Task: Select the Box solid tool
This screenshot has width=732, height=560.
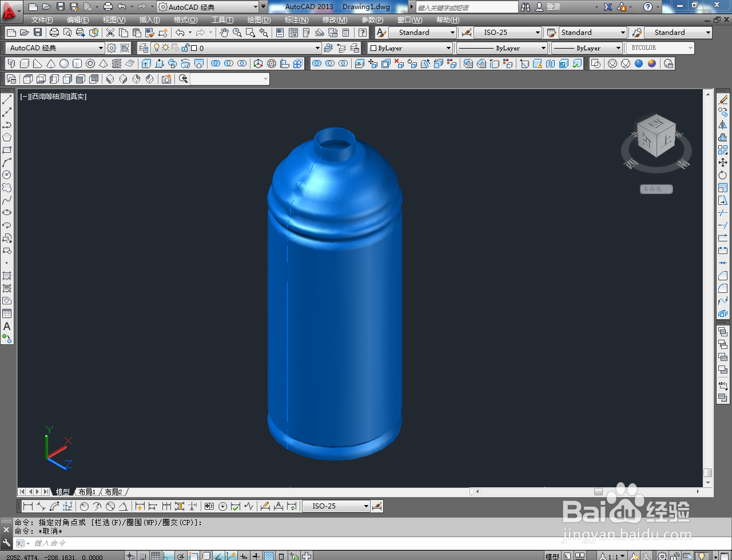Action: (x=25, y=63)
